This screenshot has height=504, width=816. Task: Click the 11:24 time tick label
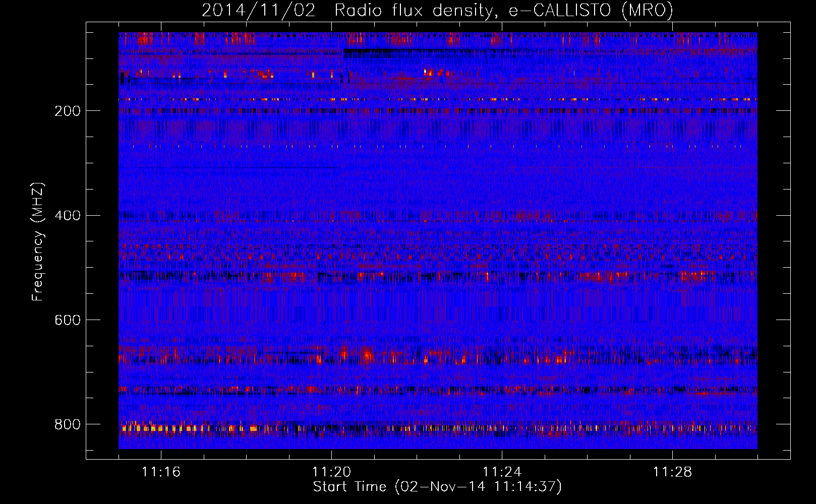coord(502,472)
